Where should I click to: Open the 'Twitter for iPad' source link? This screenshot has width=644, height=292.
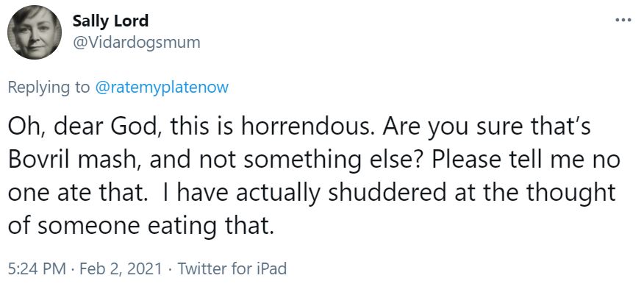click(232, 268)
